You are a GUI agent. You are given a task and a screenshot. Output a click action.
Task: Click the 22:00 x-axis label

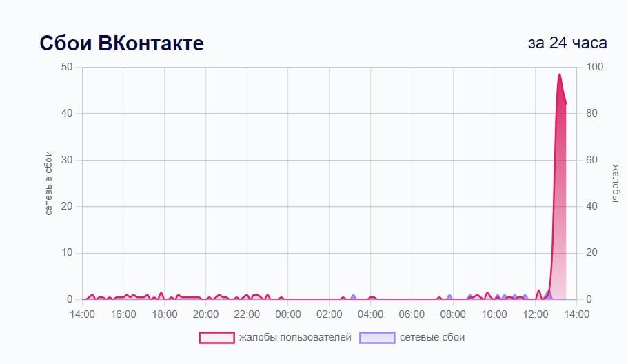coord(247,314)
